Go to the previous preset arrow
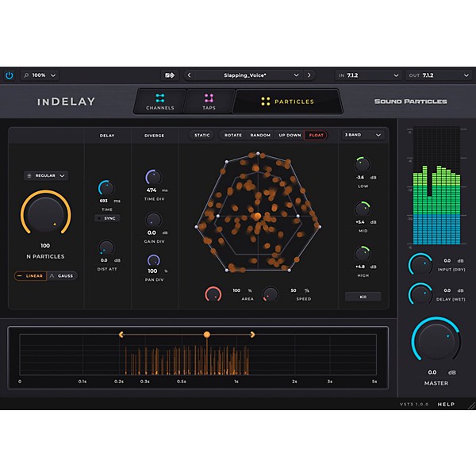The image size is (476, 476). (x=189, y=75)
